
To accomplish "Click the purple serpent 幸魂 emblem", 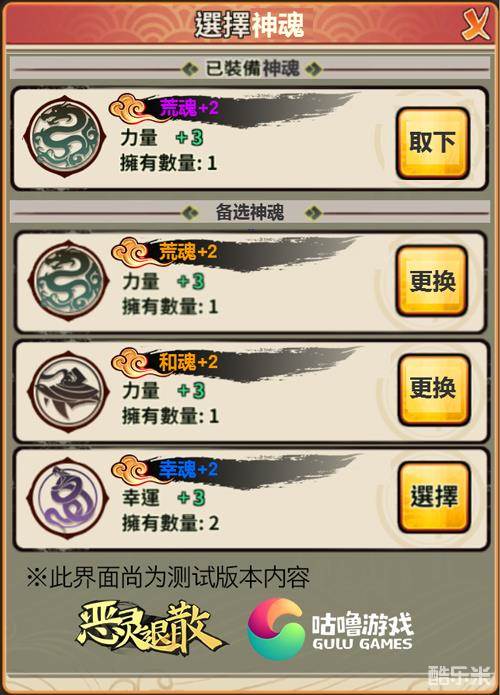I will pos(68,498).
